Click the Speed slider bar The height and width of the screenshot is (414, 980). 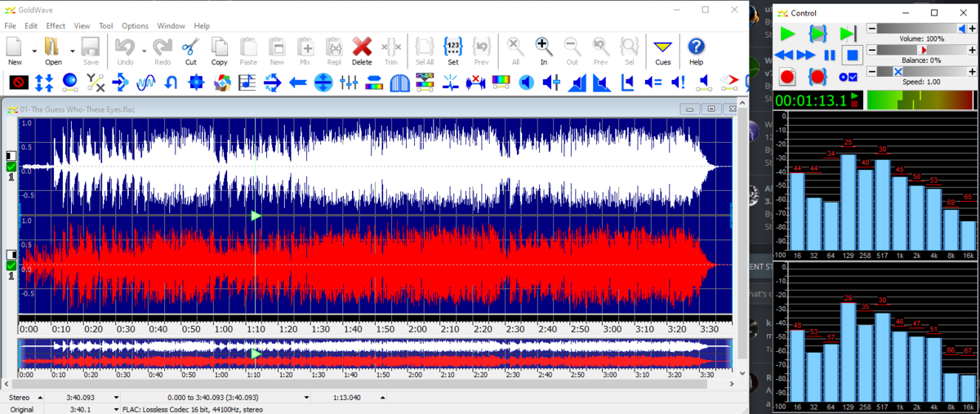(922, 72)
